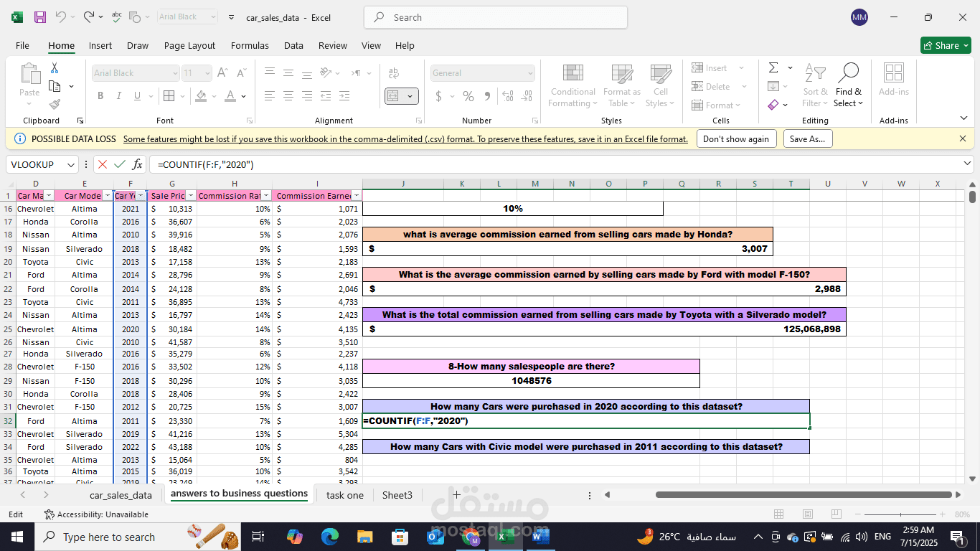Click the Don't show again button
980x551 pixels.
[x=736, y=139]
